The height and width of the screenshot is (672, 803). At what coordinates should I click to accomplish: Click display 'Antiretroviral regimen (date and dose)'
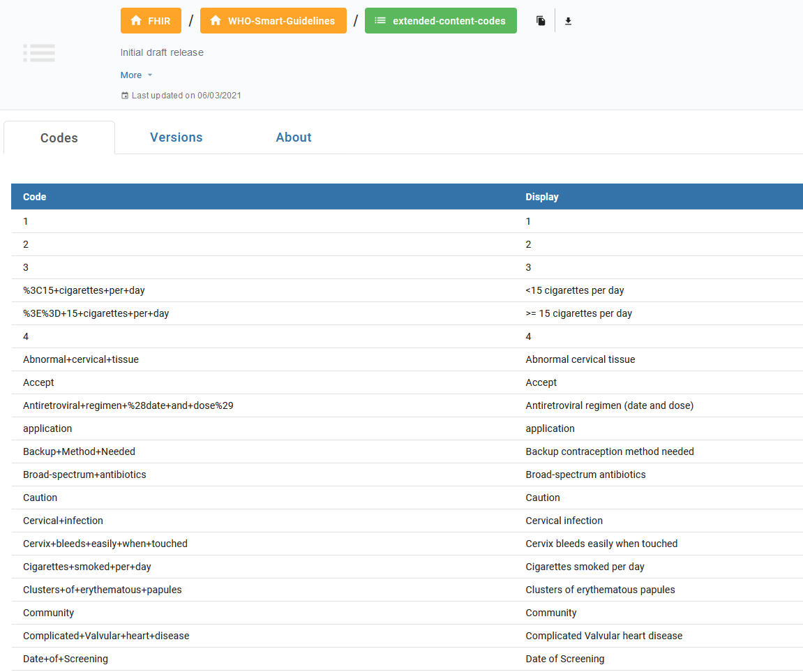click(610, 405)
